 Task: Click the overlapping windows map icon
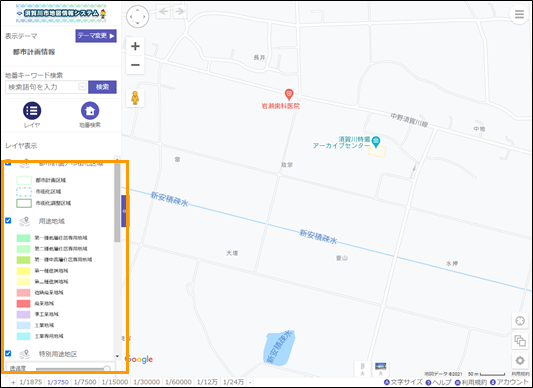520,340
